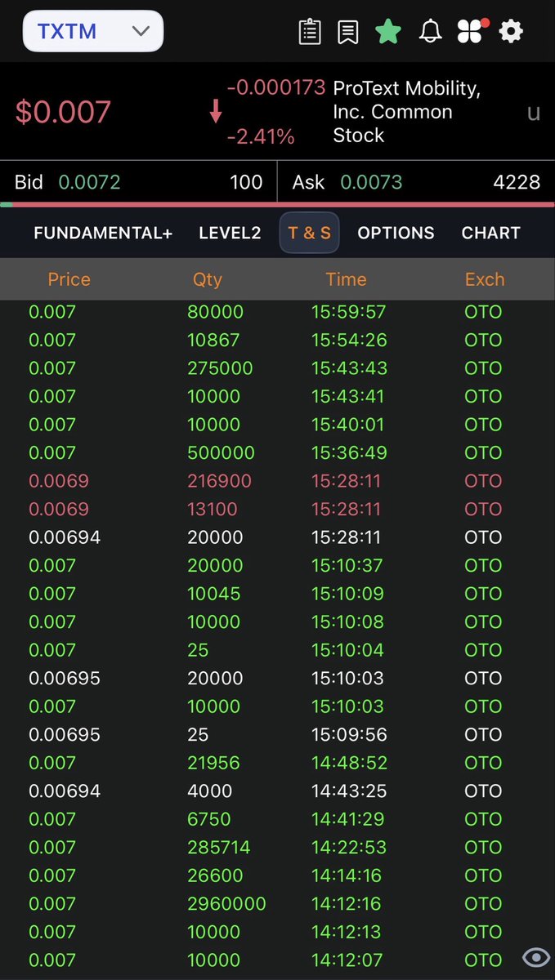Switch to the CHART tab

pyautogui.click(x=490, y=233)
